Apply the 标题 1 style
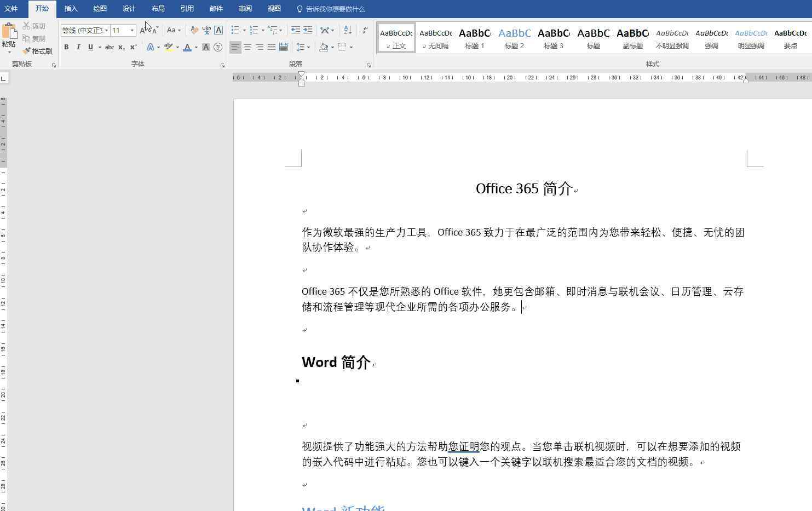The width and height of the screenshot is (812, 511). click(x=475, y=38)
